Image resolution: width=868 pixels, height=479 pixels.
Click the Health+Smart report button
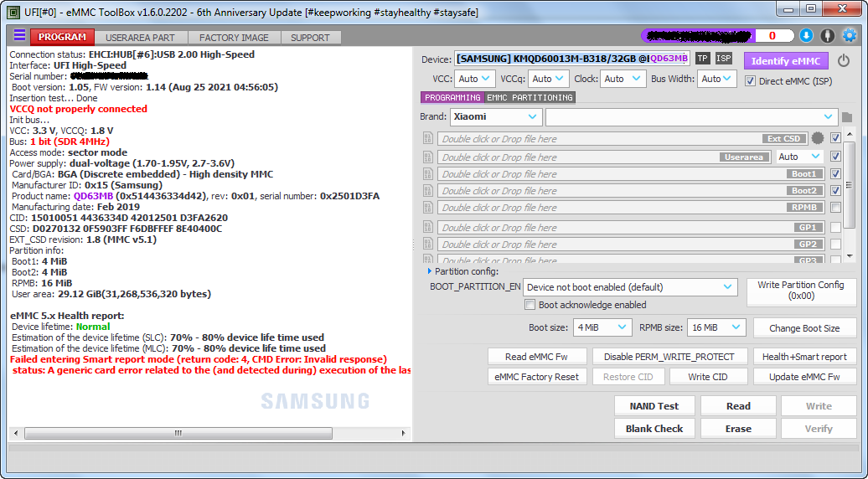coord(804,357)
